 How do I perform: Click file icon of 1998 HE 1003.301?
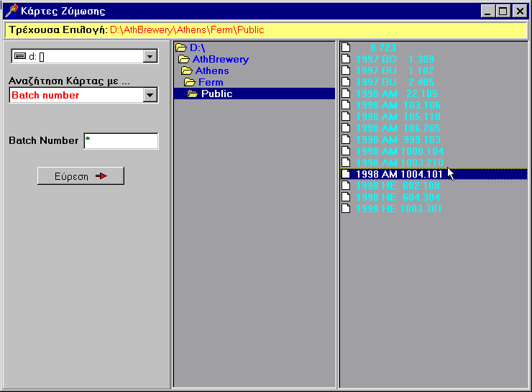point(346,209)
